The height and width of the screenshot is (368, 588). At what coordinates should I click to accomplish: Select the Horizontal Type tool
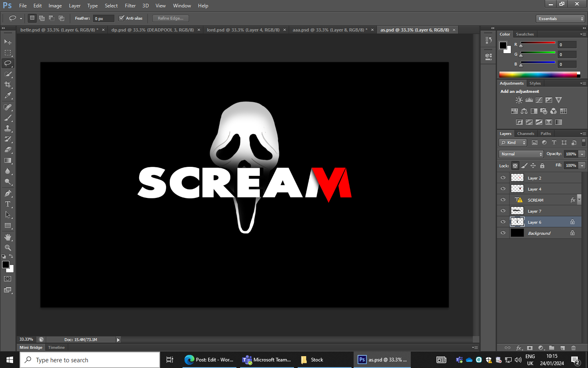[x=8, y=204]
